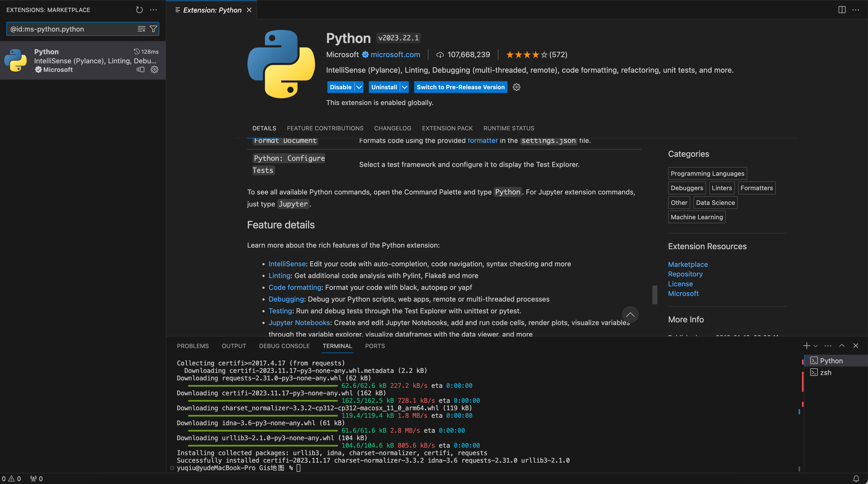
Task: Click the scroll-to-top arrow in extension details
Action: pyautogui.click(x=630, y=314)
